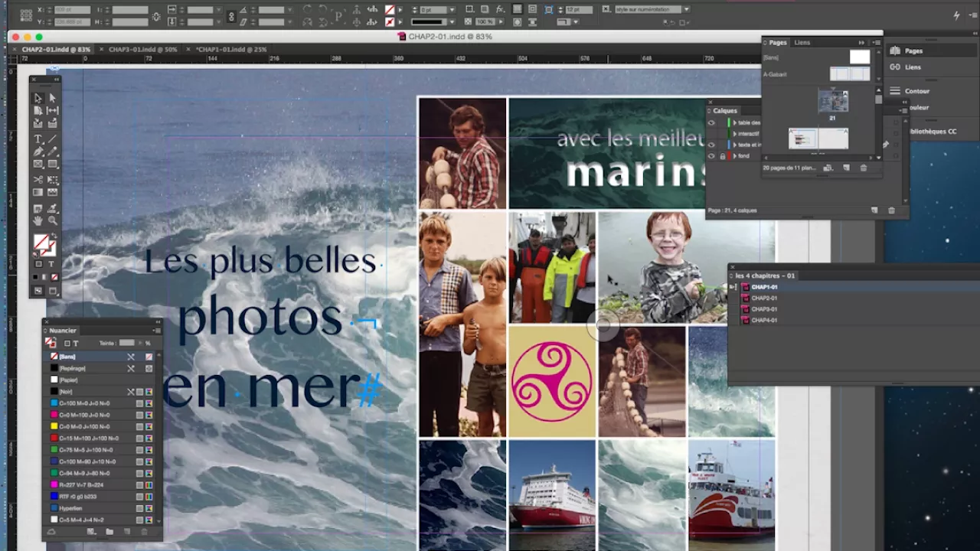Select the Zoom magnifier tool
This screenshot has width=980, height=551.
pyautogui.click(x=53, y=220)
